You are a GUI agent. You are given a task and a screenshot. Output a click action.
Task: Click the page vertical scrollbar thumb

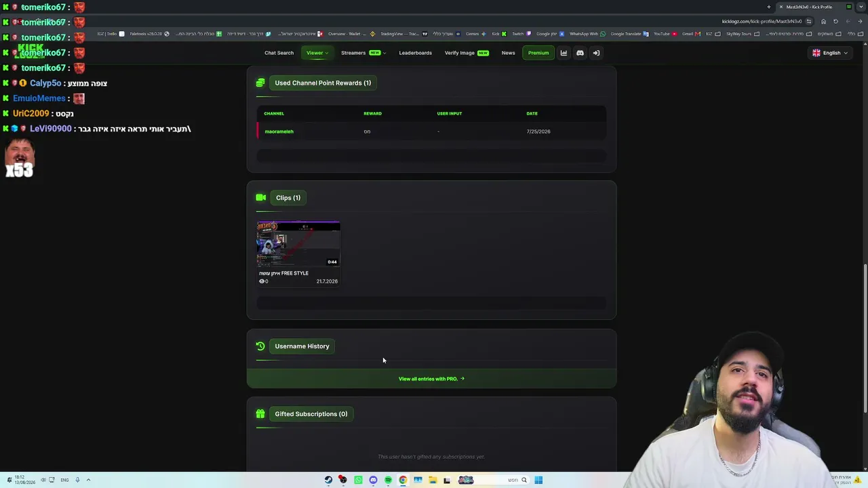tap(864, 337)
